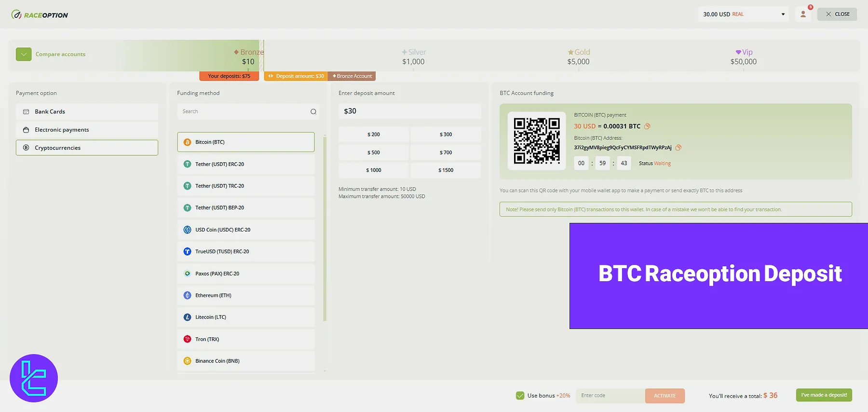This screenshot has width=868, height=412.
Task: Select the Gold $5,000 account tier
Action: pos(579,56)
